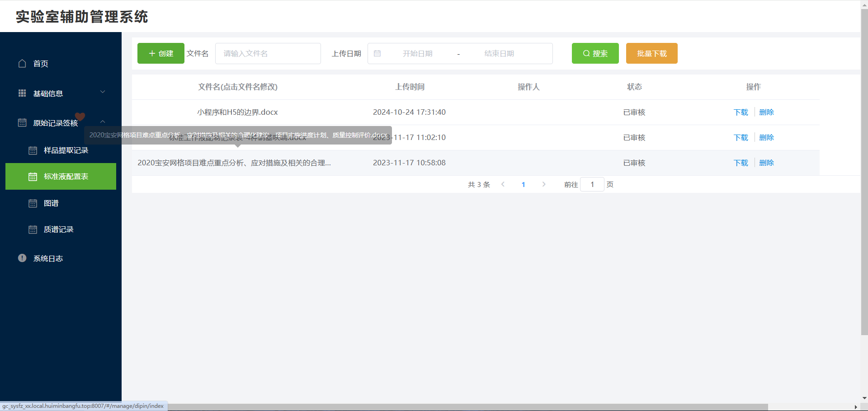868x411 pixels.
Task: Click the 操作人 column header
Action: click(528, 87)
